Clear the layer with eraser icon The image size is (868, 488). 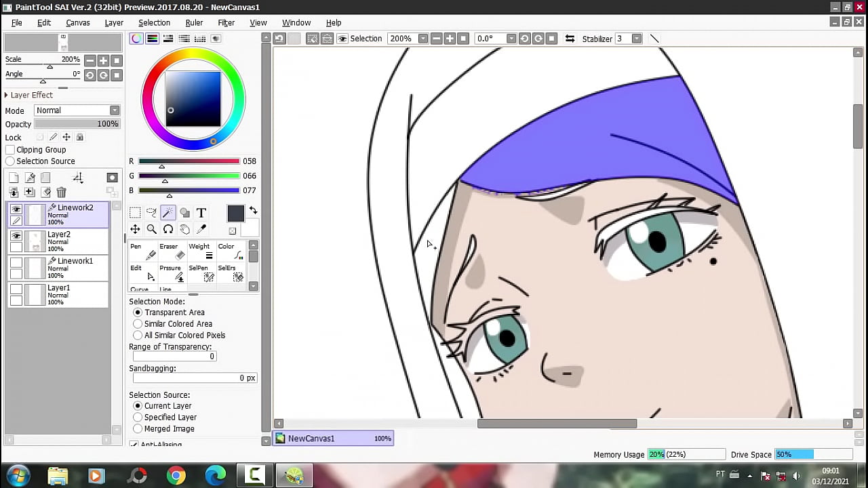46,192
